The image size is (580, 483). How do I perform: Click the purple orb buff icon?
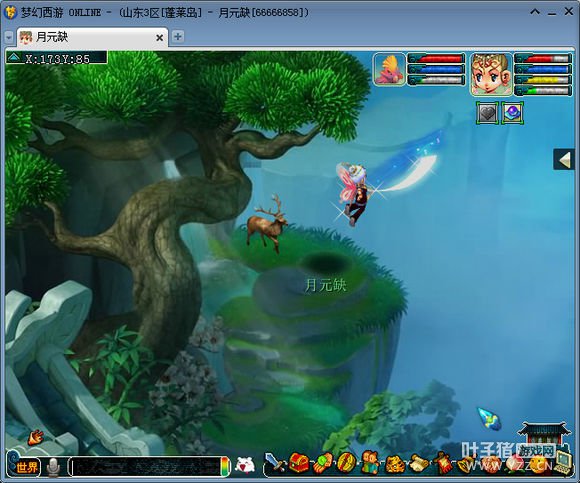[513, 113]
